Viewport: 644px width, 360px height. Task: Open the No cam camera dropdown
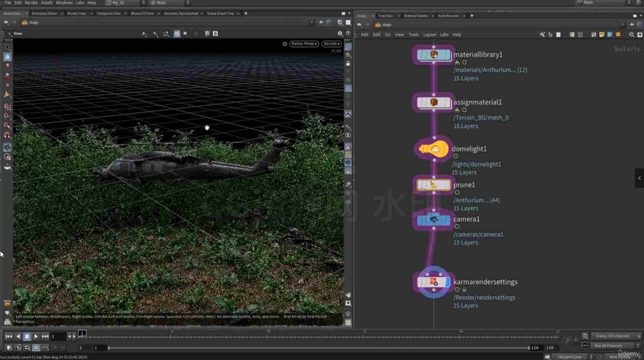[331, 44]
